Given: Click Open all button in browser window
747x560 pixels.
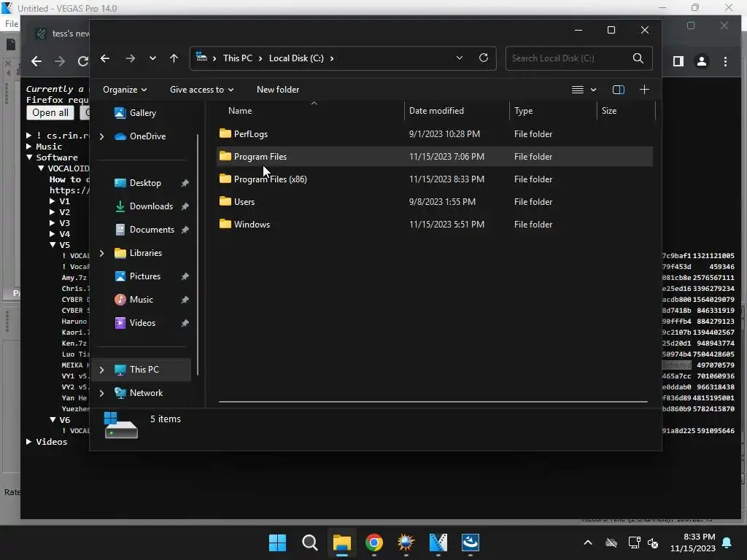Looking at the screenshot, I should pyautogui.click(x=50, y=113).
